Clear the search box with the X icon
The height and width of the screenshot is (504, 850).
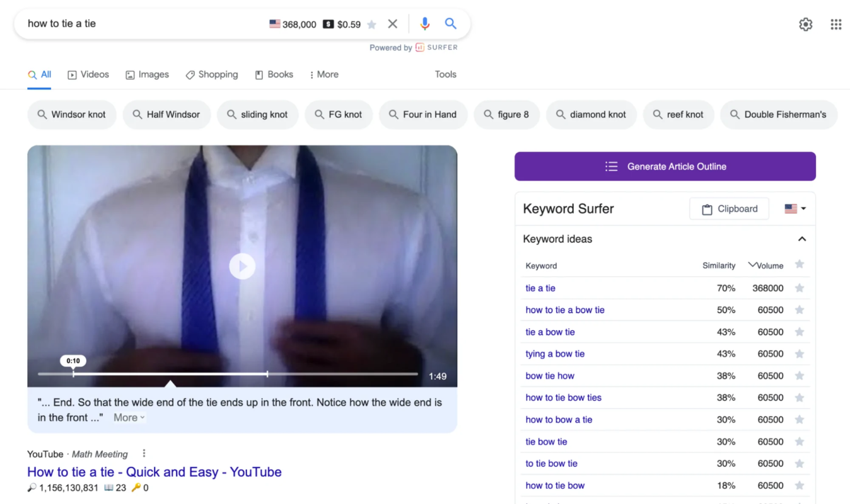coord(392,24)
